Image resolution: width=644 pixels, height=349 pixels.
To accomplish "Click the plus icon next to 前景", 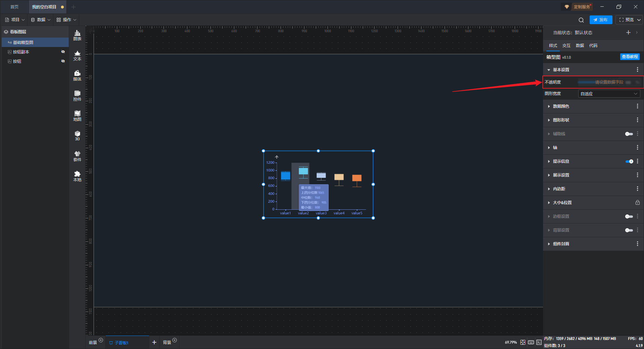I will [x=101, y=340].
